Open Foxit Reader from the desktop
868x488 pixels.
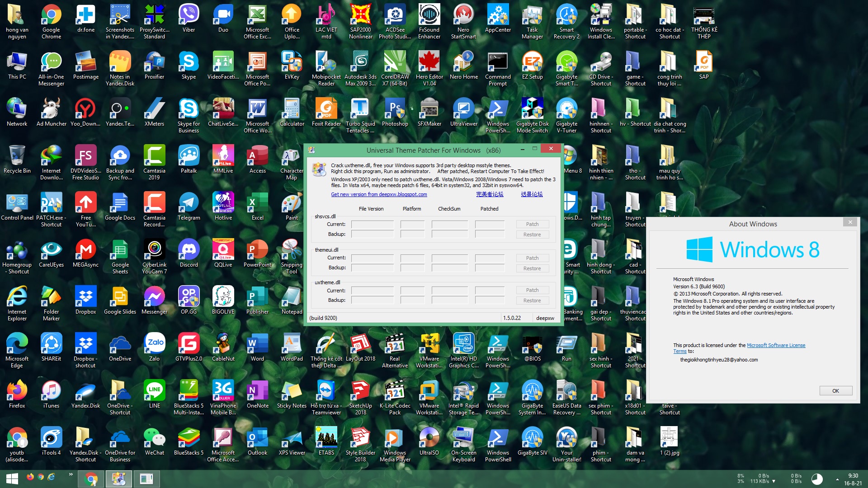(326, 112)
